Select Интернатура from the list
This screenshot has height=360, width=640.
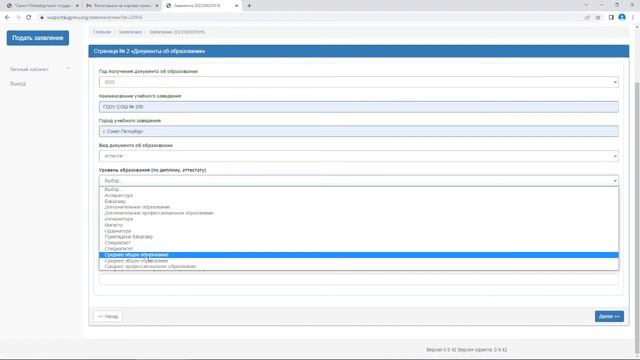(x=359, y=219)
